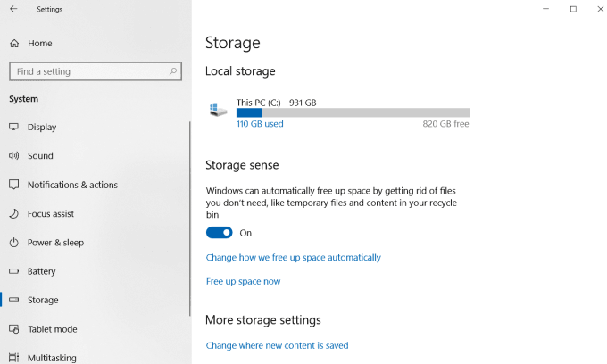Click the Power & sleep icon

pyautogui.click(x=14, y=243)
